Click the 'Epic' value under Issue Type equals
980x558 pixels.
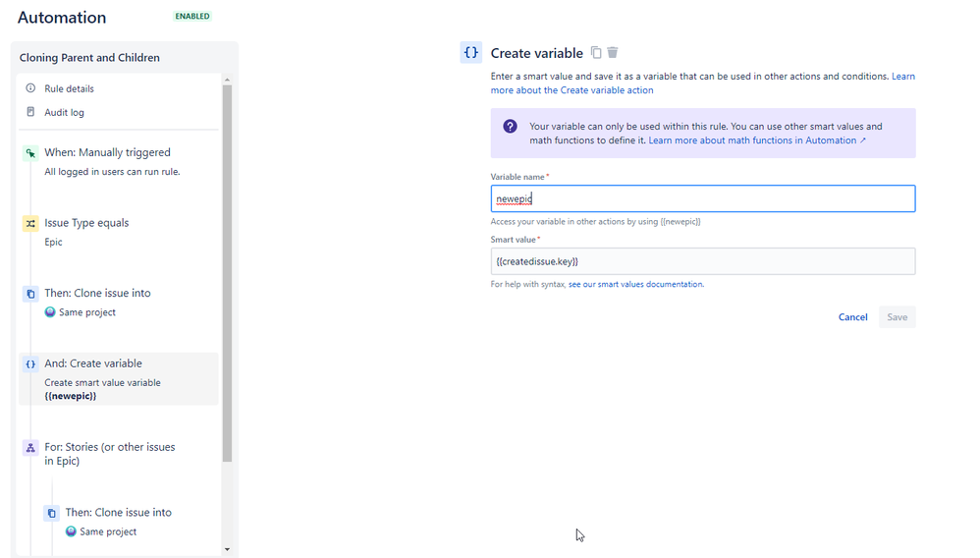pyautogui.click(x=53, y=242)
